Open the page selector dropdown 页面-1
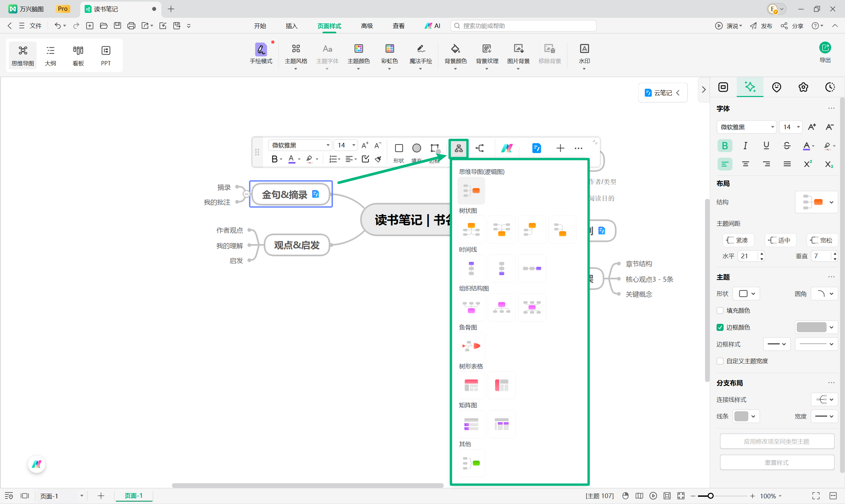This screenshot has height=504, width=845. pos(61,496)
